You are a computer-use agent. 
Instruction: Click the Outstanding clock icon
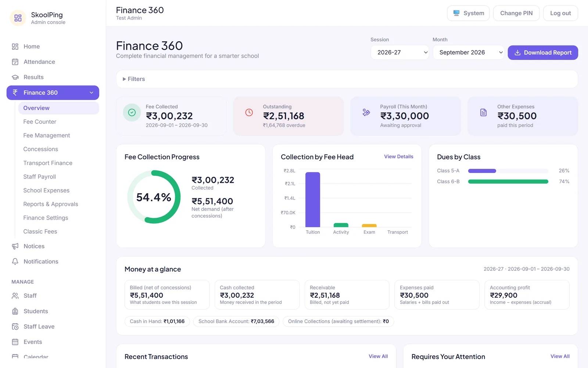(249, 113)
